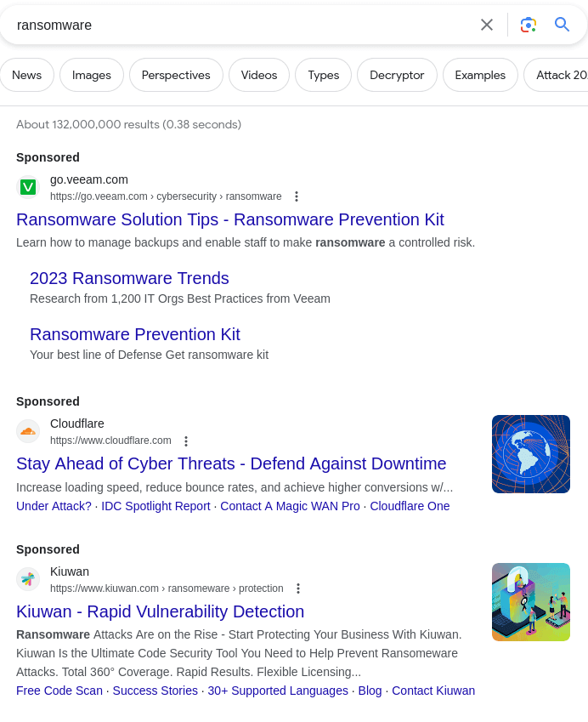Viewport: 588px width, 722px height.
Task: Click the Veeam favicon logo
Action: 28,187
